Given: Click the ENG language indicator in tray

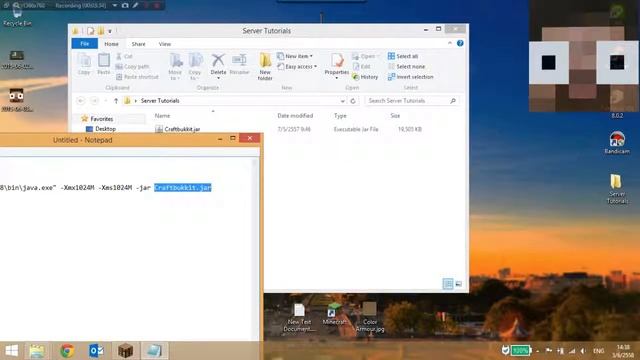Looking at the screenshot, I should click(x=599, y=351).
